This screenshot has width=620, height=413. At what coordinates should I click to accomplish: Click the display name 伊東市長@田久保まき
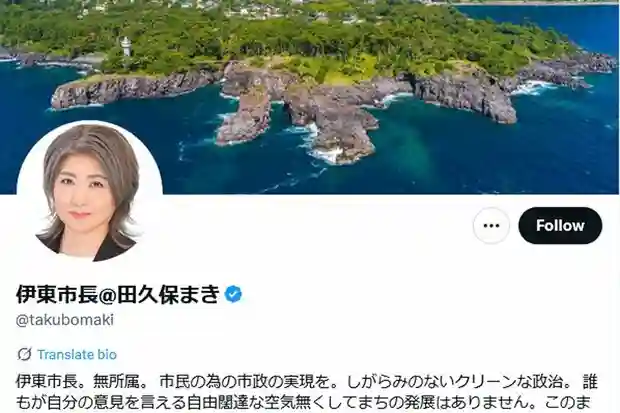(118, 294)
